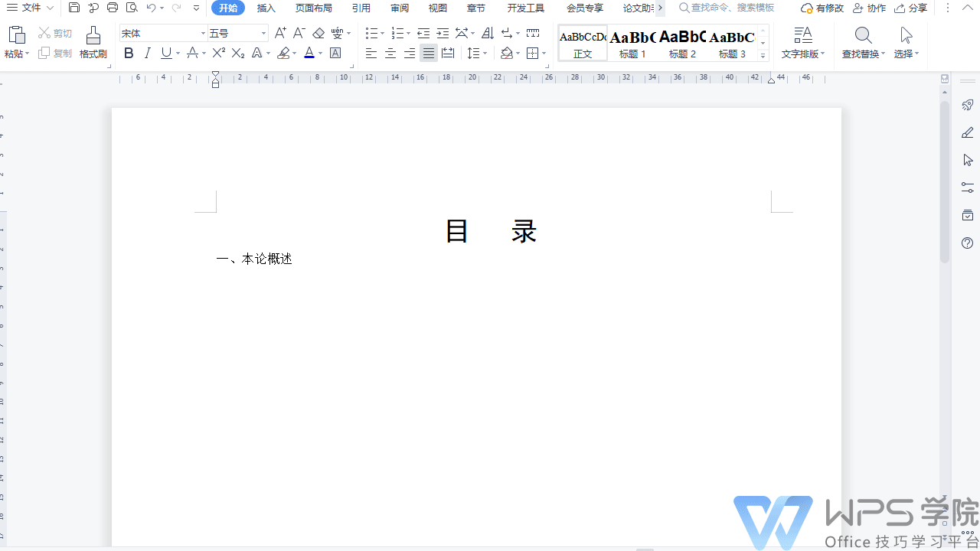
Task: Click the paragraph shading paint bucket
Action: click(x=506, y=53)
